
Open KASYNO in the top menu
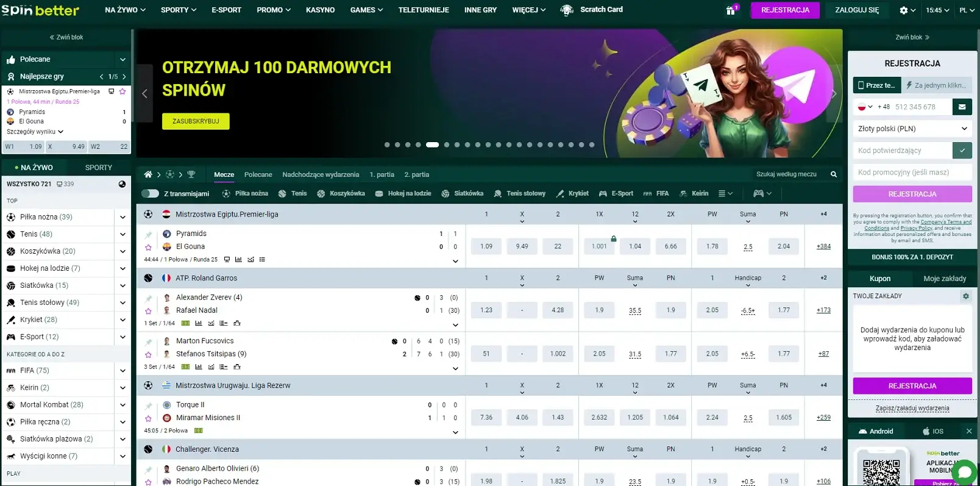tap(321, 10)
